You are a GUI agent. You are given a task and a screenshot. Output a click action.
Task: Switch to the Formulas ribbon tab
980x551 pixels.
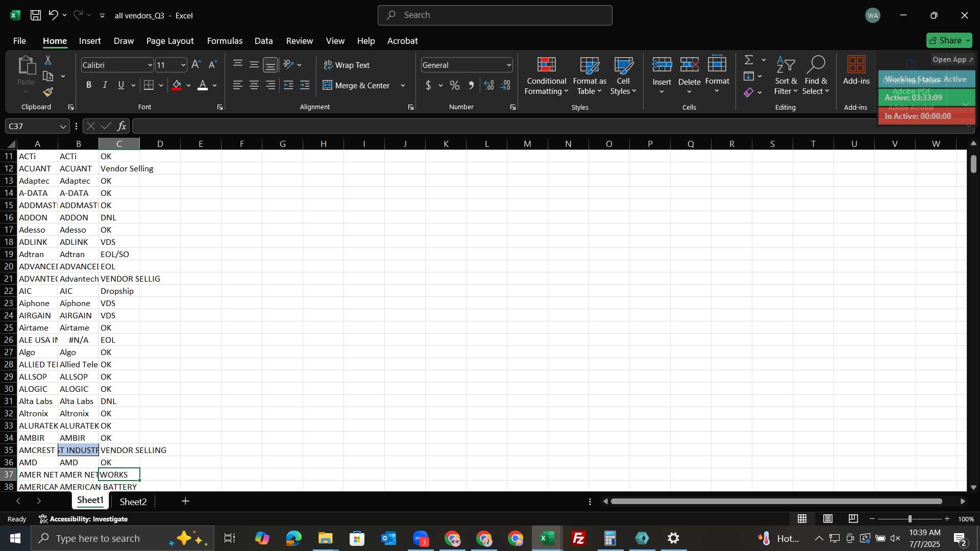(x=225, y=41)
